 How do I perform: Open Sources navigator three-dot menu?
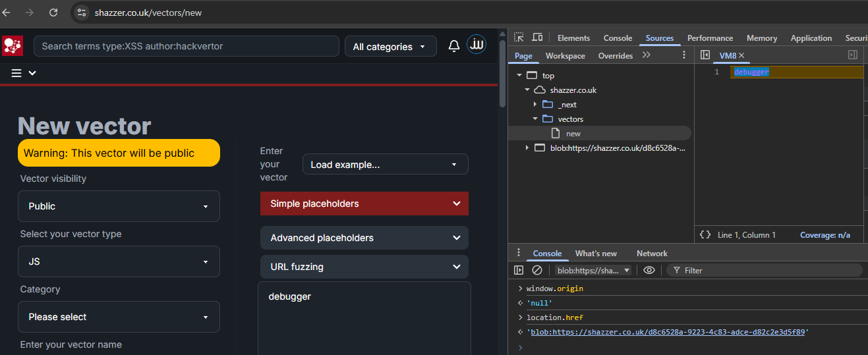click(x=684, y=55)
